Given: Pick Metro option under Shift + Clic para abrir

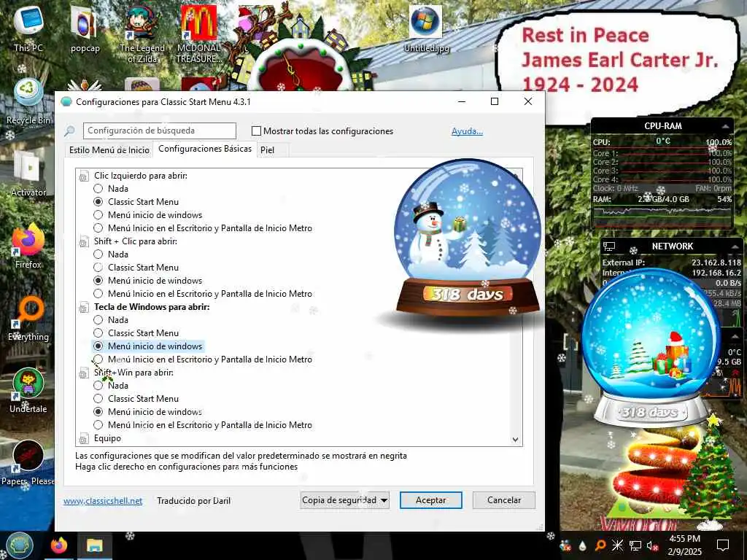Looking at the screenshot, I should tap(98, 294).
